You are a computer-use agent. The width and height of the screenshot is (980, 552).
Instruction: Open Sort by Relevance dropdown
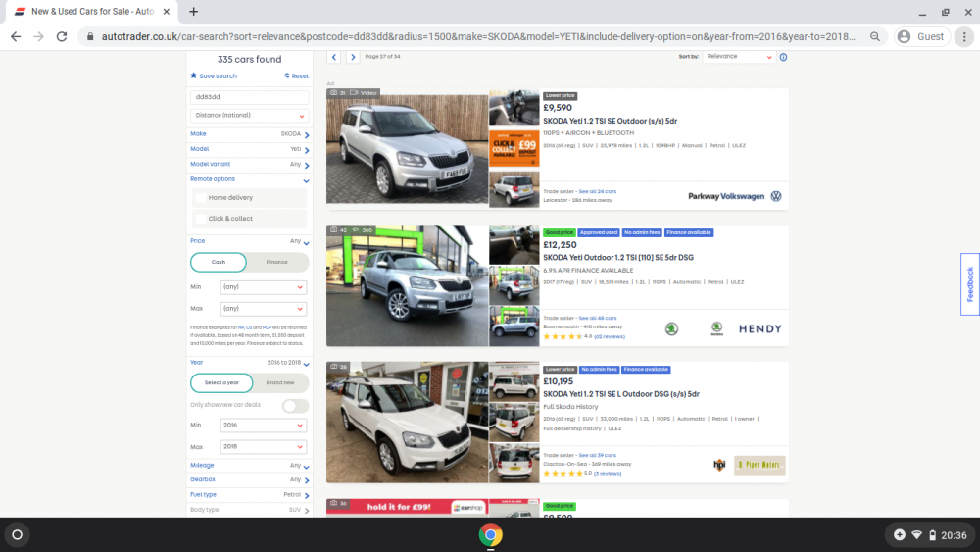[739, 56]
